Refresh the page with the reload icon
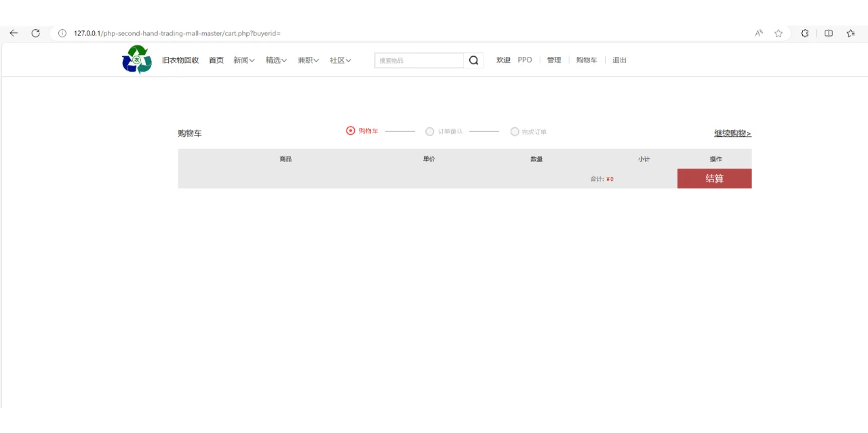 pyautogui.click(x=35, y=33)
